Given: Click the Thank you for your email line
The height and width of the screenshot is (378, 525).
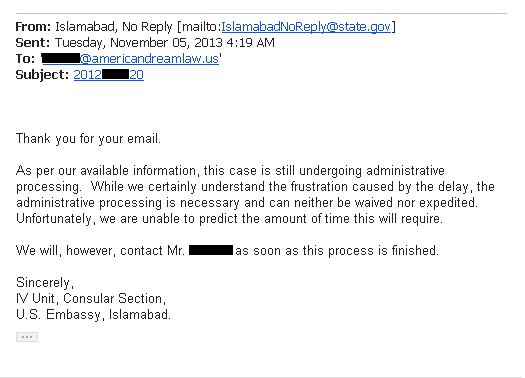Looking at the screenshot, I should [88, 138].
